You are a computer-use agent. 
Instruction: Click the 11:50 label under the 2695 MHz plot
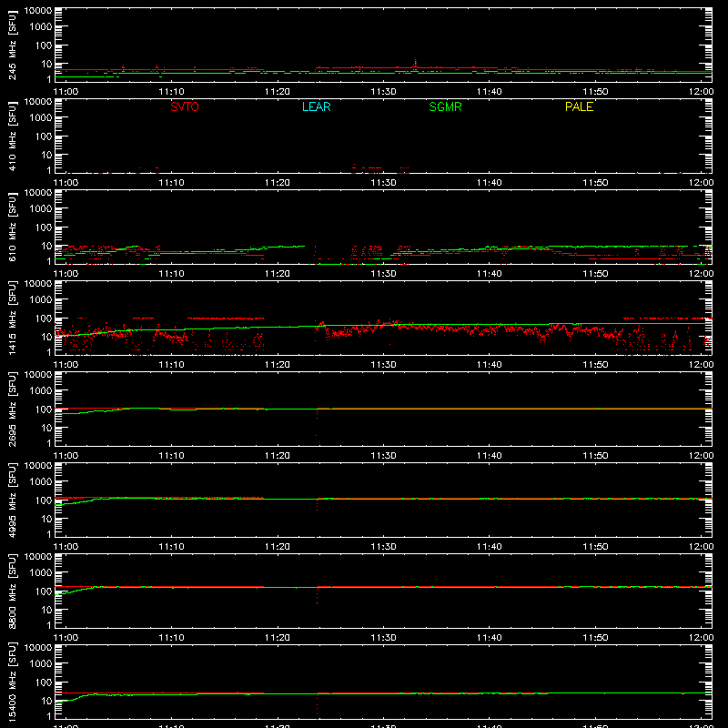(595, 456)
